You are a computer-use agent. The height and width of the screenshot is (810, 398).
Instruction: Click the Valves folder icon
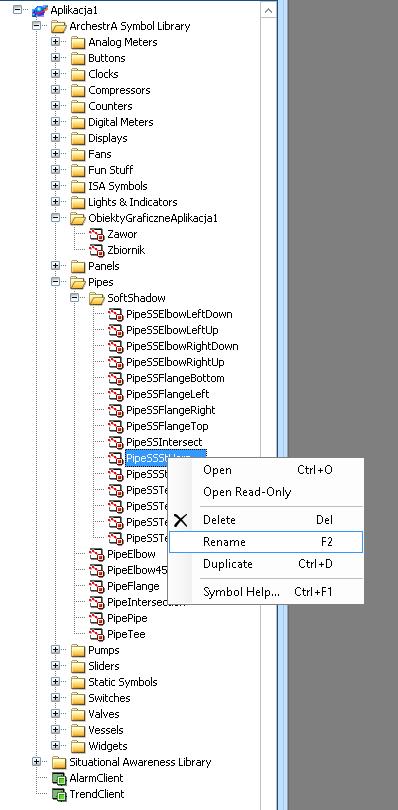click(78, 714)
